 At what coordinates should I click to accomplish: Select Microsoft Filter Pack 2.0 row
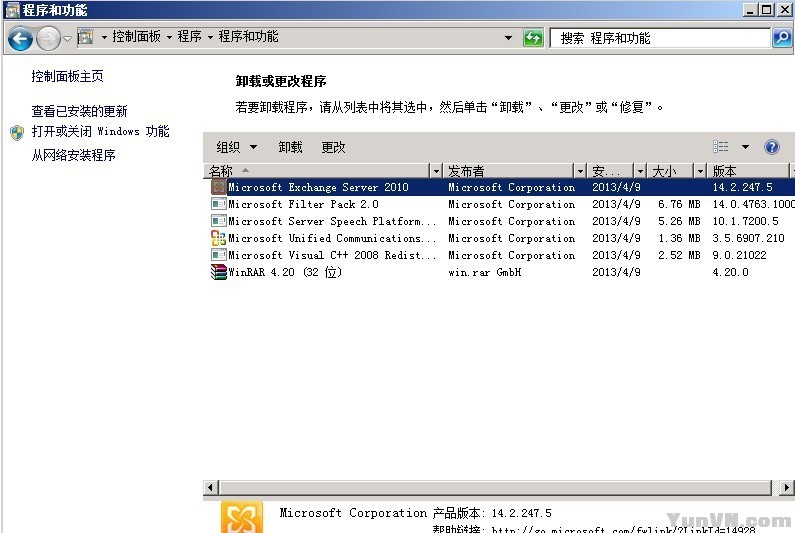(x=499, y=204)
